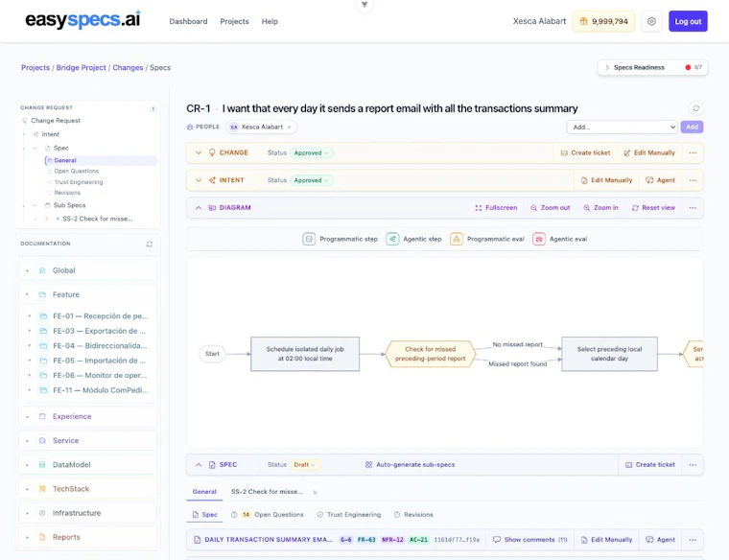Edit Manually in the CHANGE row
This screenshot has width=729, height=560.
[x=649, y=152]
